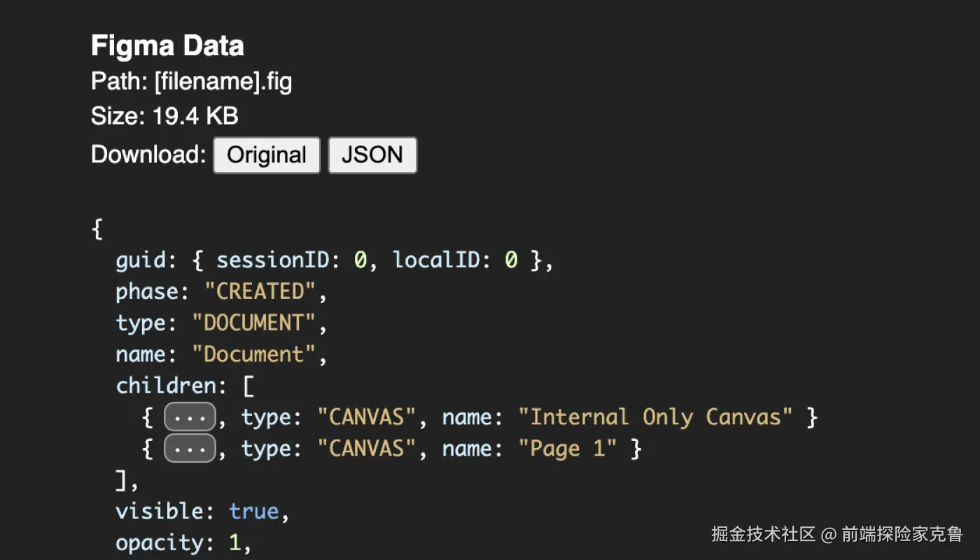Click the 19.4 KB file size text

coord(195,116)
